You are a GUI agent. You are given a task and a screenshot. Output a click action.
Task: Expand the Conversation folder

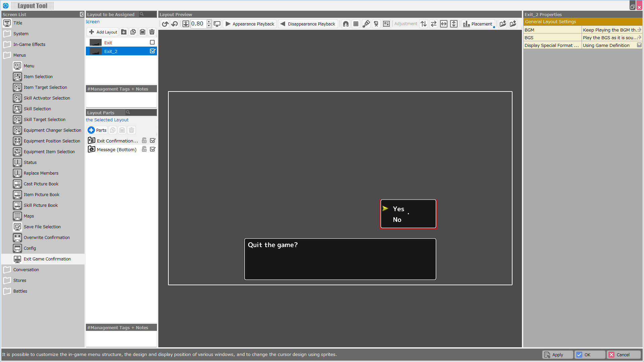tap(26, 269)
